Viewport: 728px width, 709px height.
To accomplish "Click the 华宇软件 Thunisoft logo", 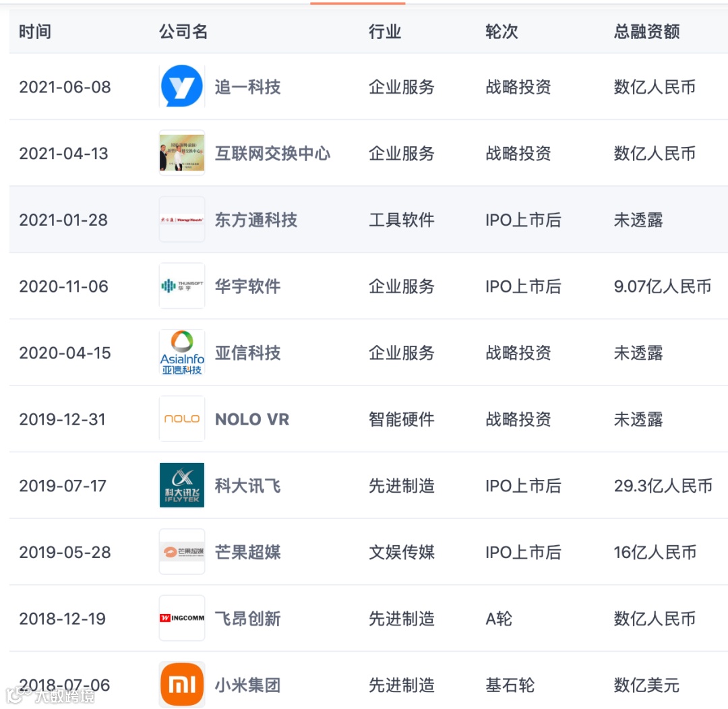I will (x=182, y=286).
